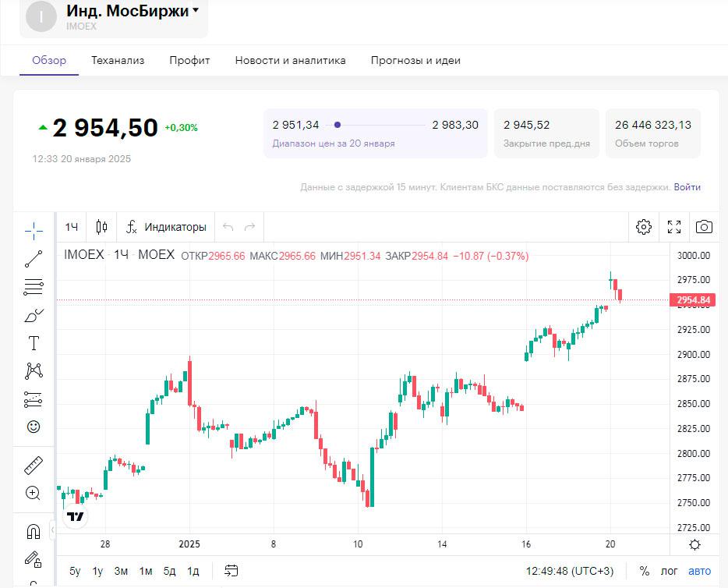Click the Войти login link
Viewport: 728px width, 588px height.
pyautogui.click(x=687, y=187)
